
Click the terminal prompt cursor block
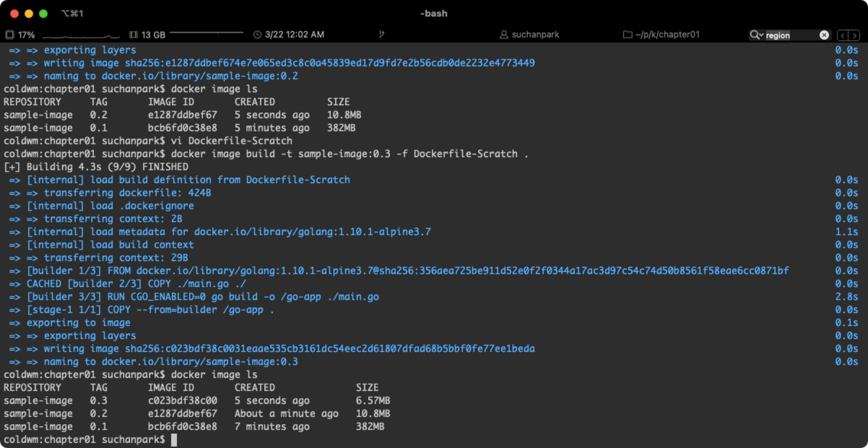[174, 440]
